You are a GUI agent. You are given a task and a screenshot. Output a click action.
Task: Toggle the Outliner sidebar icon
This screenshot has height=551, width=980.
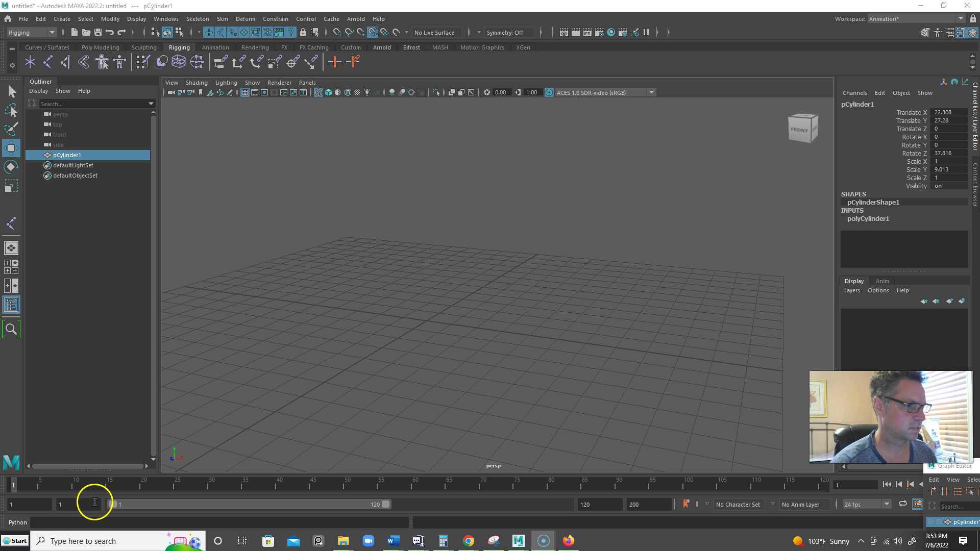11,305
